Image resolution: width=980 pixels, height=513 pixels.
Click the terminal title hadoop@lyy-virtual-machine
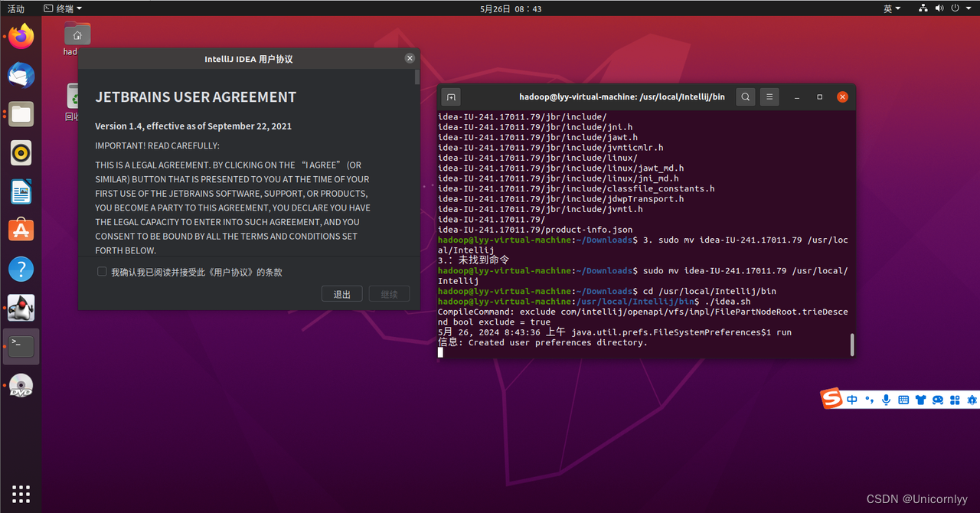pyautogui.click(x=622, y=97)
